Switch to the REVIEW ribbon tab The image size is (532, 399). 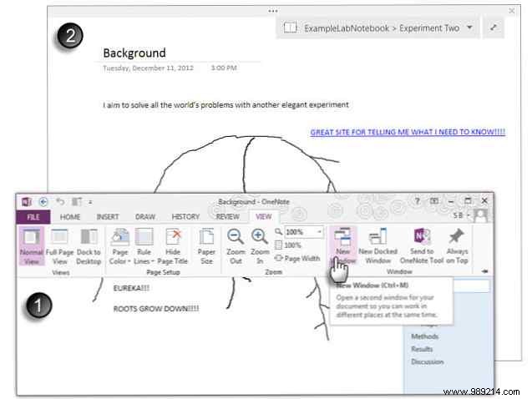click(x=228, y=217)
